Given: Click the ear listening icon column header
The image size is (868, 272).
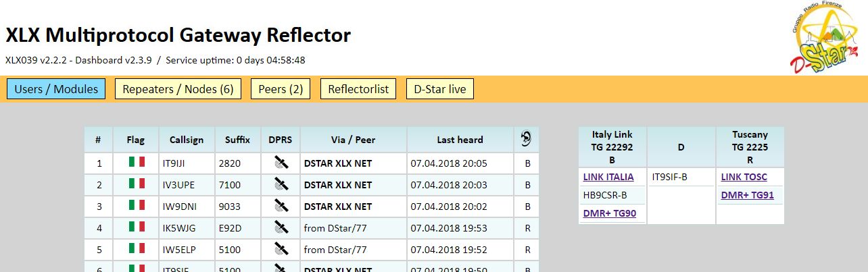Looking at the screenshot, I should (527, 140).
